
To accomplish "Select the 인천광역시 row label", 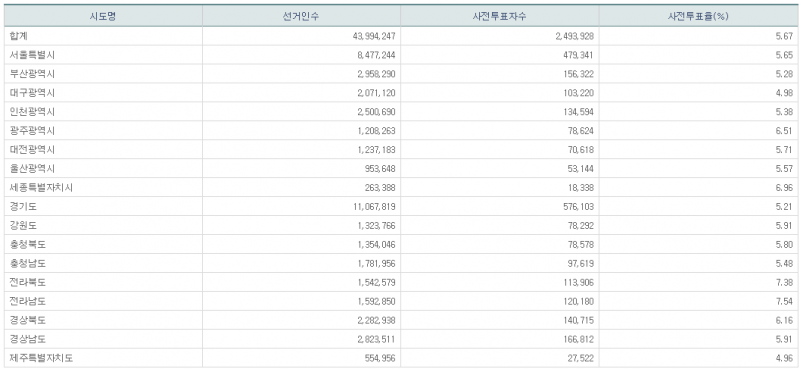I will [x=32, y=112].
